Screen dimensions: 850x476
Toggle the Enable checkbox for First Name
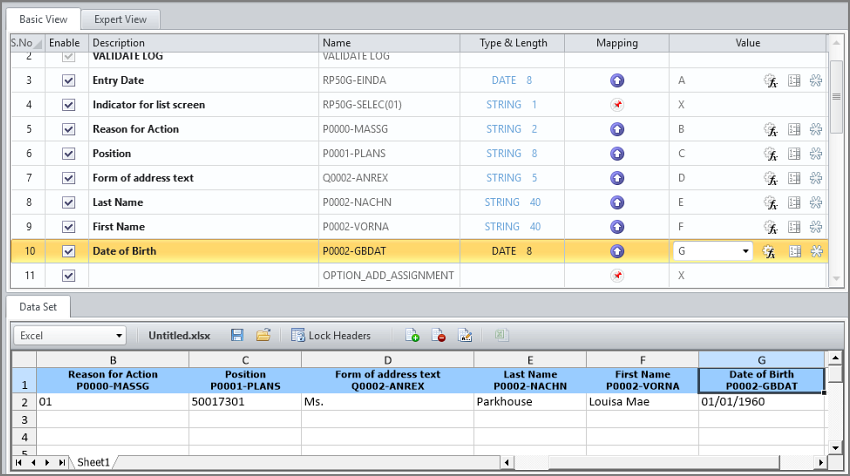coord(68,227)
